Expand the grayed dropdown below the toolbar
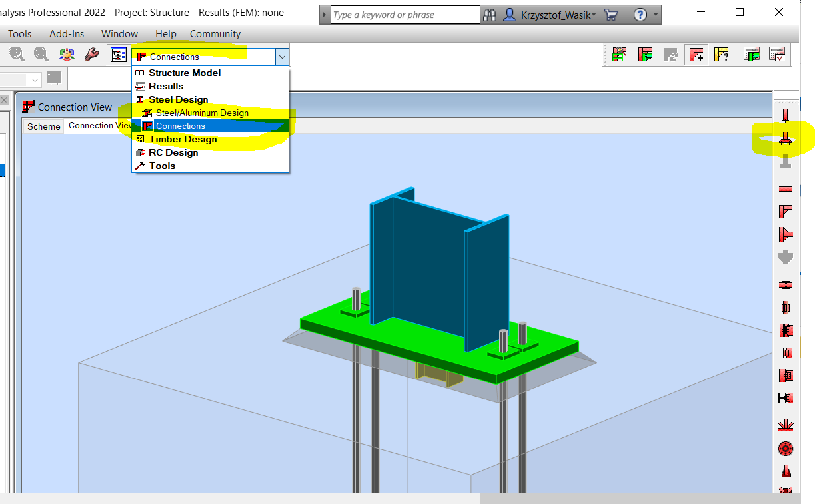This screenshot has height=504, width=815. click(x=35, y=79)
